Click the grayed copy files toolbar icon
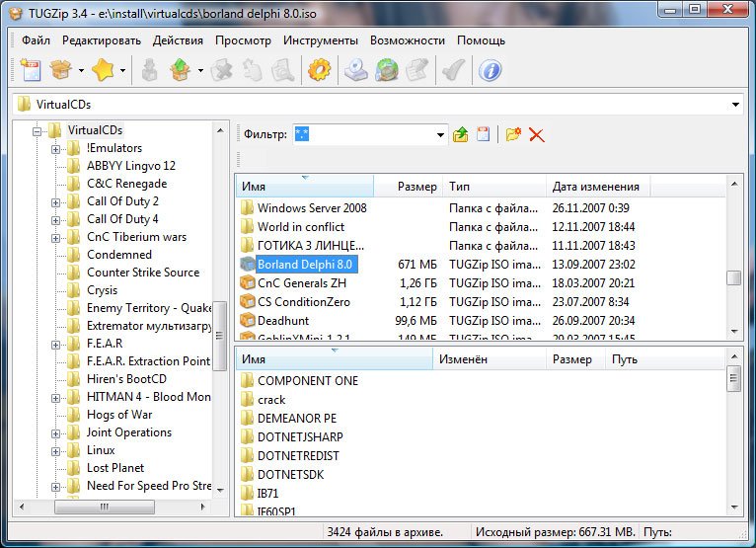 [252, 70]
